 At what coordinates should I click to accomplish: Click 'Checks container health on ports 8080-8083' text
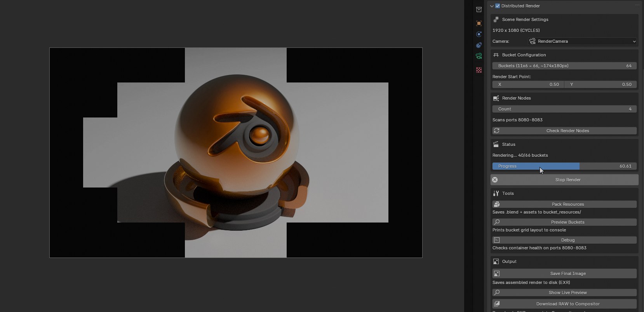[x=539, y=248]
